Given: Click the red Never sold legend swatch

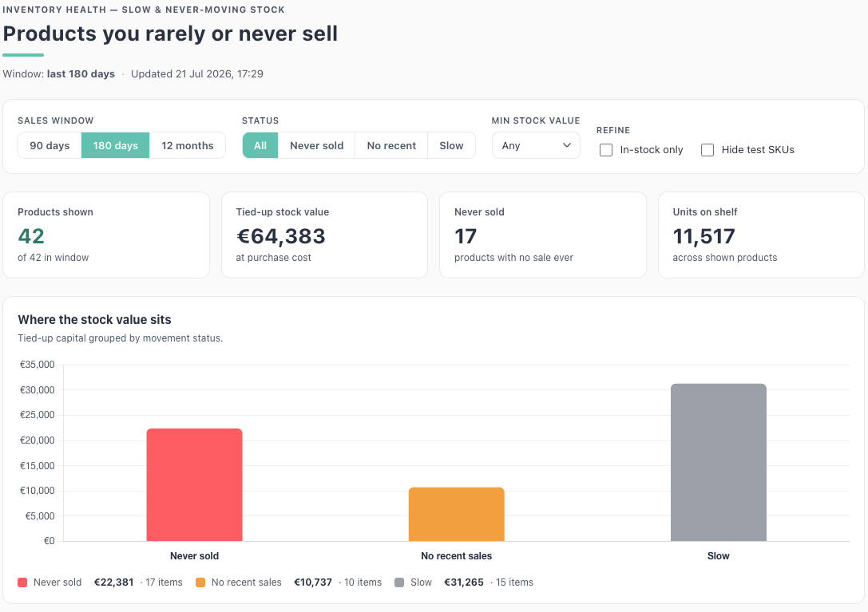Looking at the screenshot, I should tap(22, 582).
